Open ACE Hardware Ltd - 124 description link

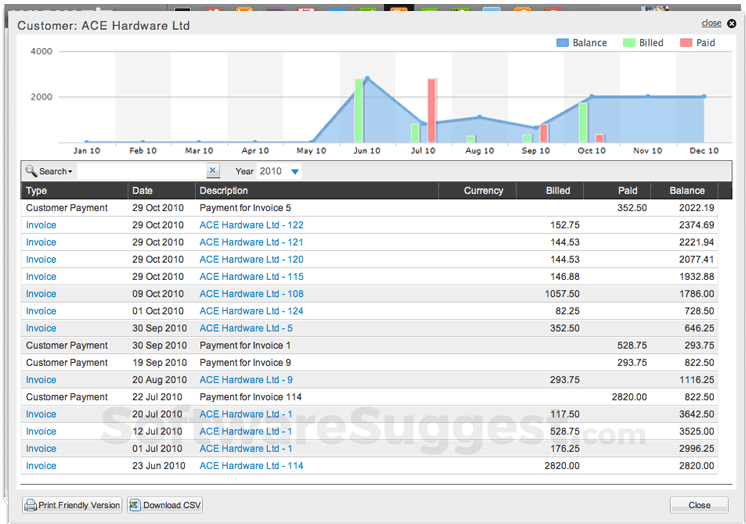[251, 311]
